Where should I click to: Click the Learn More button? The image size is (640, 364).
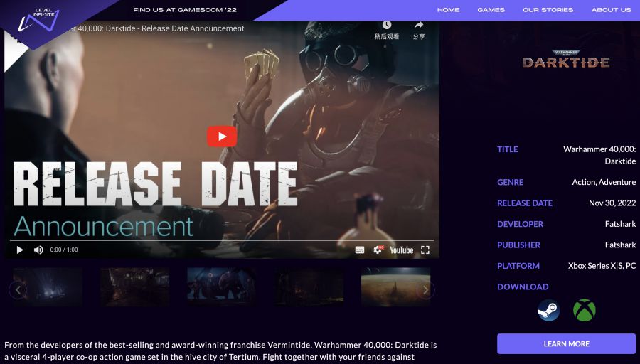pos(566,343)
